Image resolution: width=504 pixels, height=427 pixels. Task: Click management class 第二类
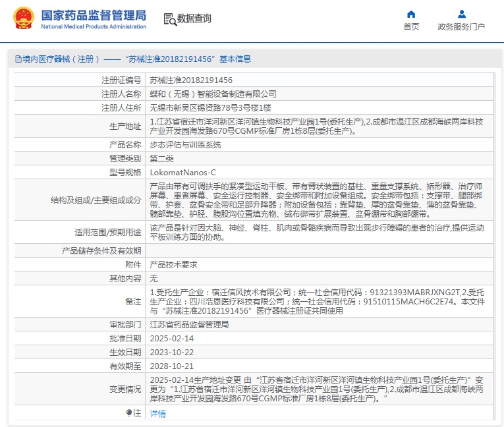[161, 159]
